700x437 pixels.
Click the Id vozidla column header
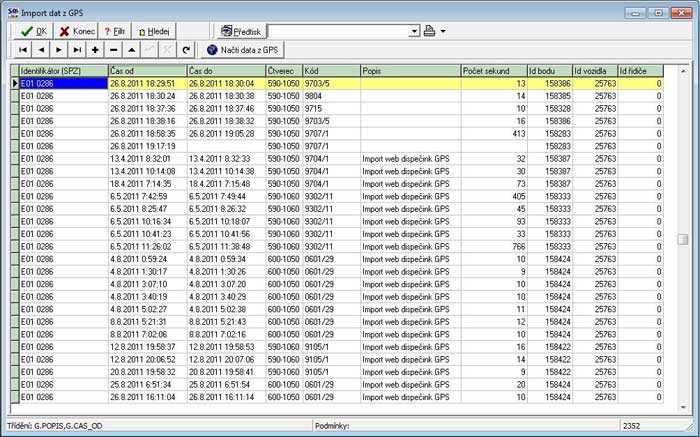[x=595, y=71]
